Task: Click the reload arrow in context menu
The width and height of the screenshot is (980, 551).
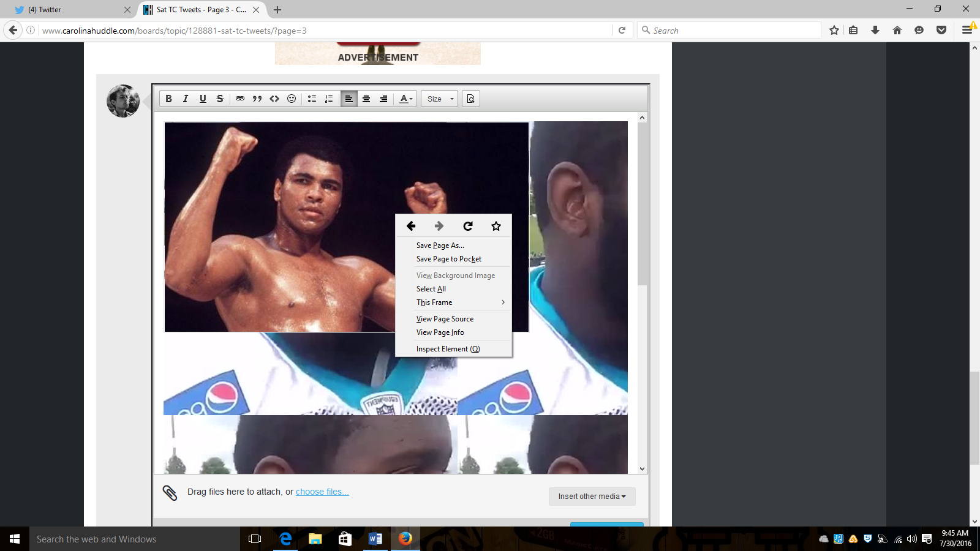Action: (467, 226)
